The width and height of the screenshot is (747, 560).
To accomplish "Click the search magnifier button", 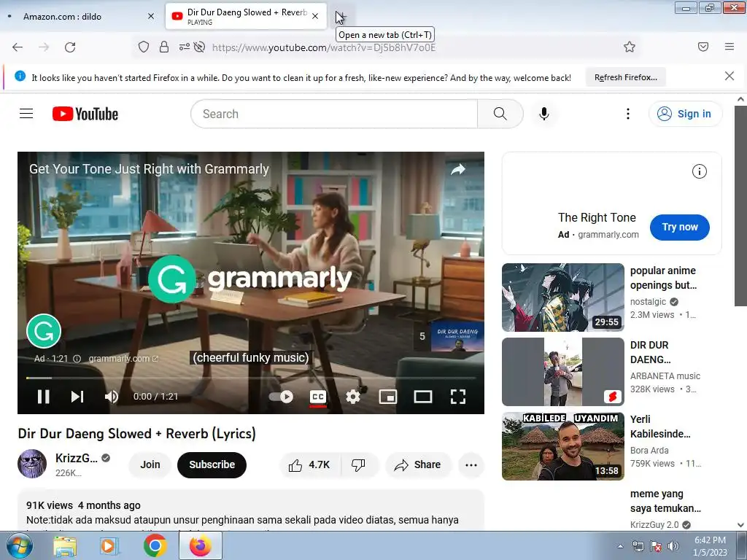I will point(500,114).
